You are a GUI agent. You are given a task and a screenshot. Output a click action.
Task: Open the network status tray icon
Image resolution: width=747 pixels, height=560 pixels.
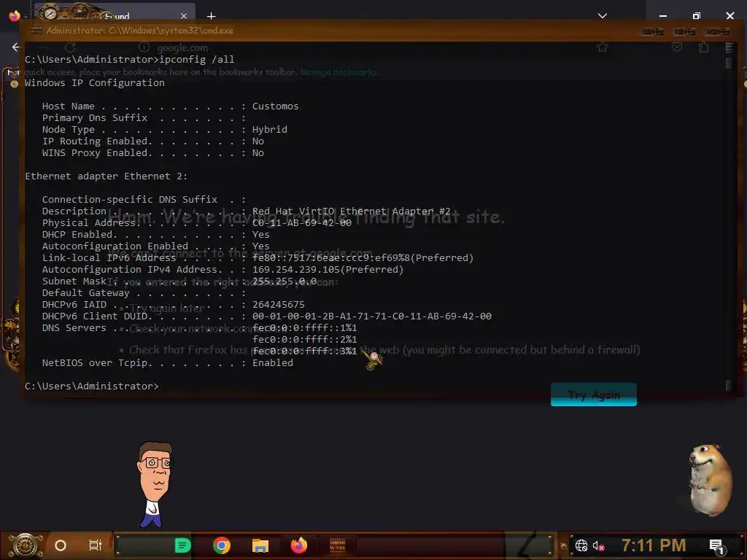coord(581,545)
